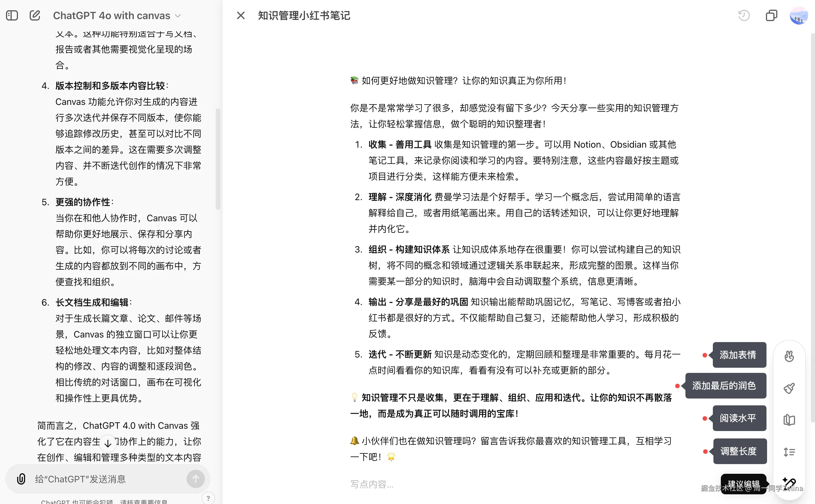The width and height of the screenshot is (815, 504).
Task: Open the user profile avatar
Action: 799,16
